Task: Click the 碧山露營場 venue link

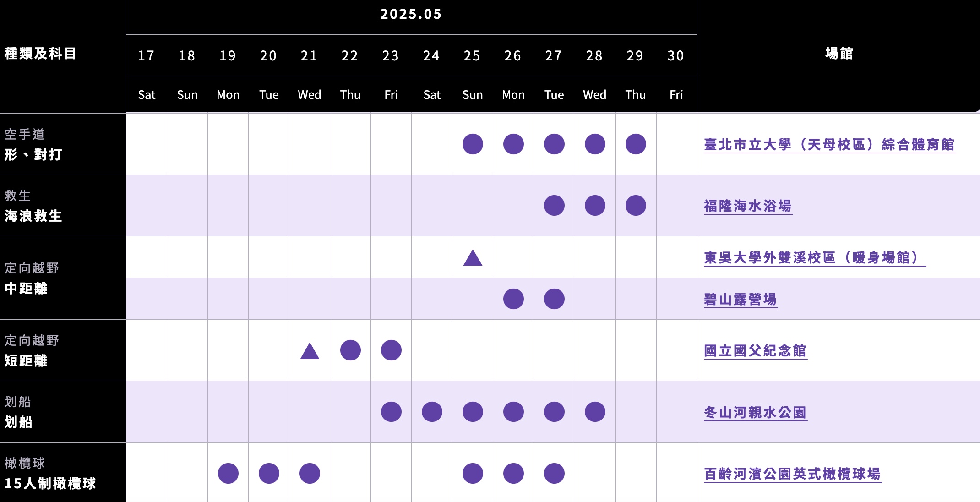Action: point(740,300)
